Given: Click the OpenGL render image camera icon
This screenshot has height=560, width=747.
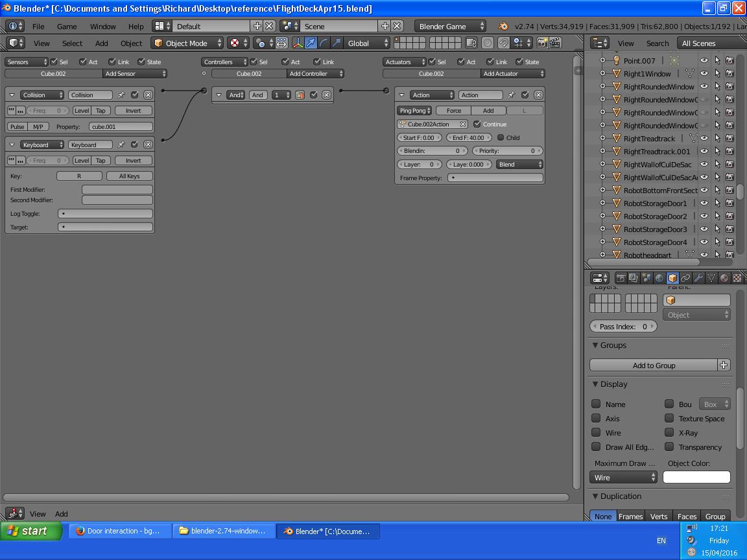Looking at the screenshot, I should pyautogui.click(x=542, y=43).
